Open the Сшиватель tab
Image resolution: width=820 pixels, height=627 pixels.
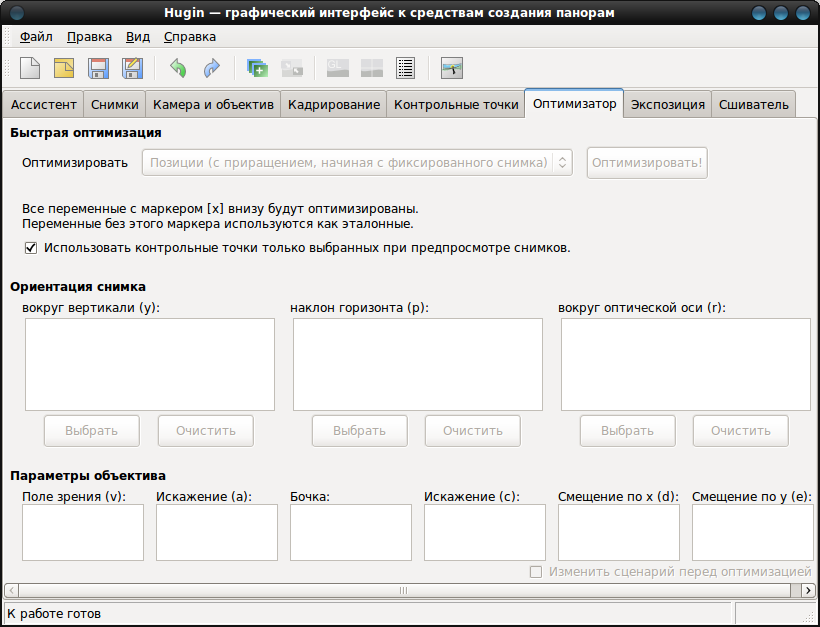754,105
